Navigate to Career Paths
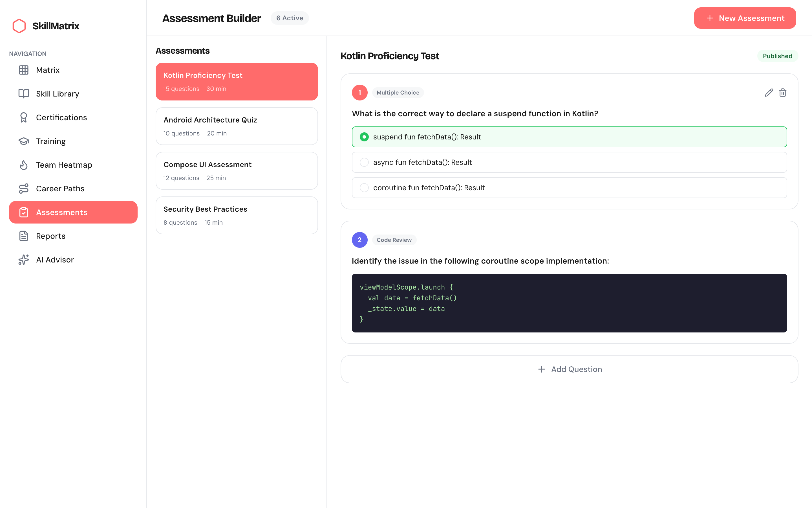Image resolution: width=812 pixels, height=508 pixels. [x=73, y=189]
